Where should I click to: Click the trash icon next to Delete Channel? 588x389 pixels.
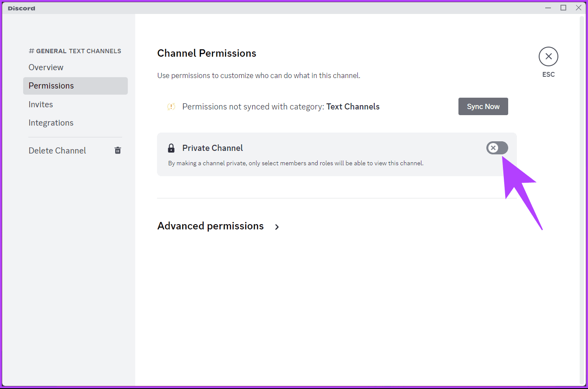(117, 150)
